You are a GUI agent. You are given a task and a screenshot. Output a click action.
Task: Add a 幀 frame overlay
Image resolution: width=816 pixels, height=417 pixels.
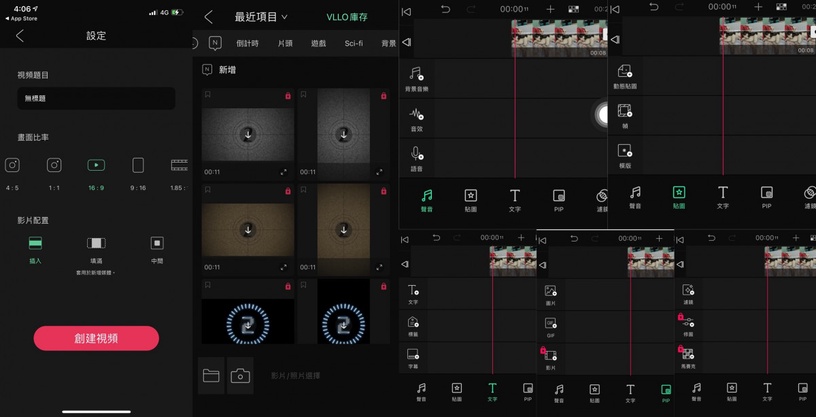624,116
